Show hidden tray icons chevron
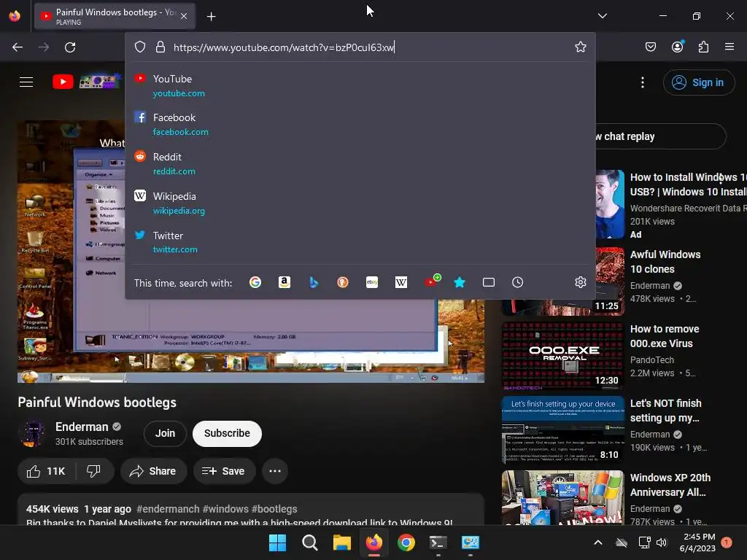747x560 pixels. pyautogui.click(x=598, y=542)
